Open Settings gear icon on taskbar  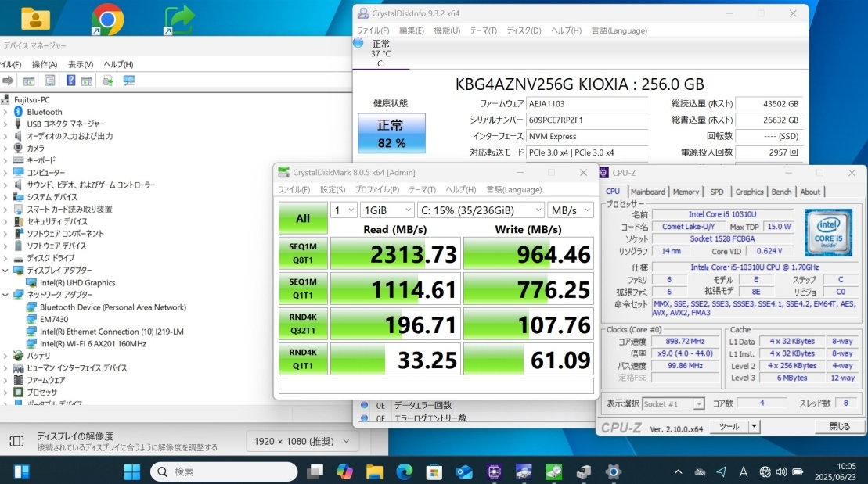coord(613,471)
